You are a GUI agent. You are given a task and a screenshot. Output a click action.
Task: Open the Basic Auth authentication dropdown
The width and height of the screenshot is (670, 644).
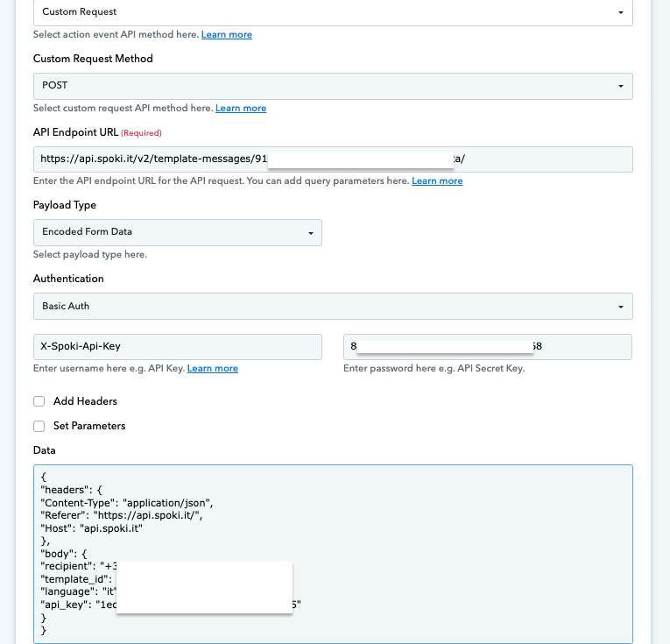[x=333, y=306]
